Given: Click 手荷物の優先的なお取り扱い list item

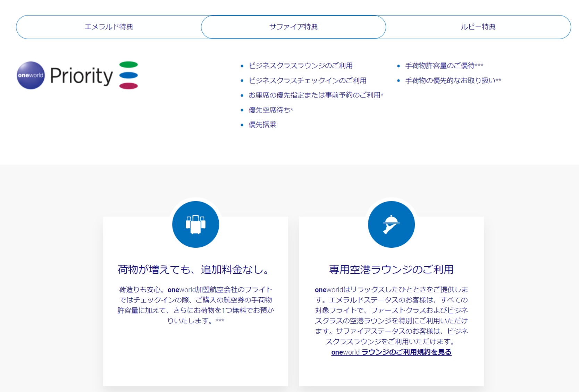Looking at the screenshot, I should (x=453, y=80).
